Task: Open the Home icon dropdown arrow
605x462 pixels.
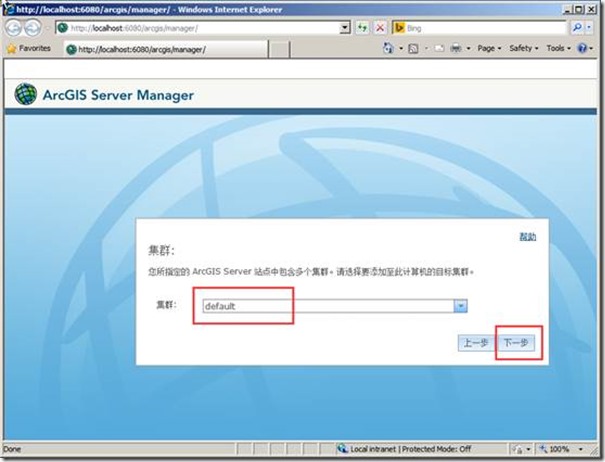Action: coord(401,49)
